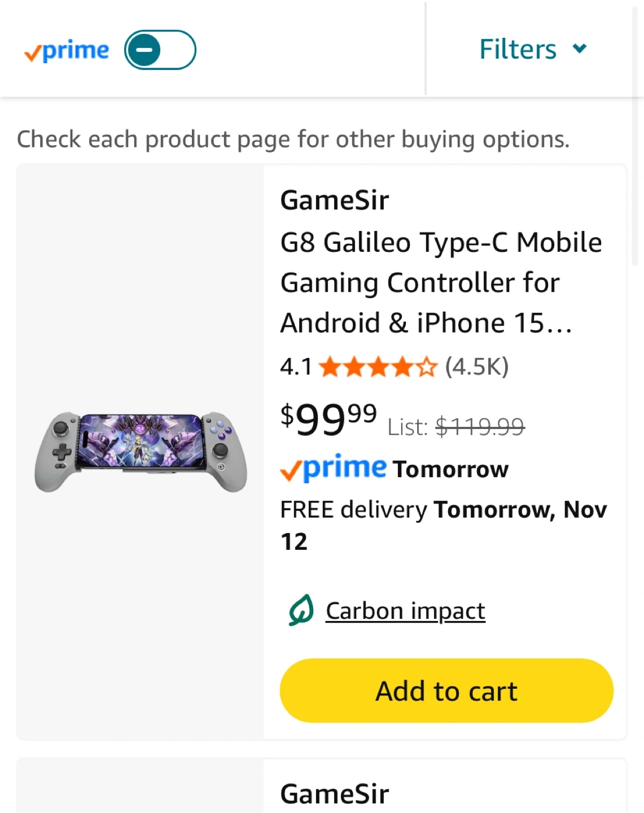644x813 pixels.
Task: Click the GameSir brand name above G8 Galileo
Action: pos(335,200)
